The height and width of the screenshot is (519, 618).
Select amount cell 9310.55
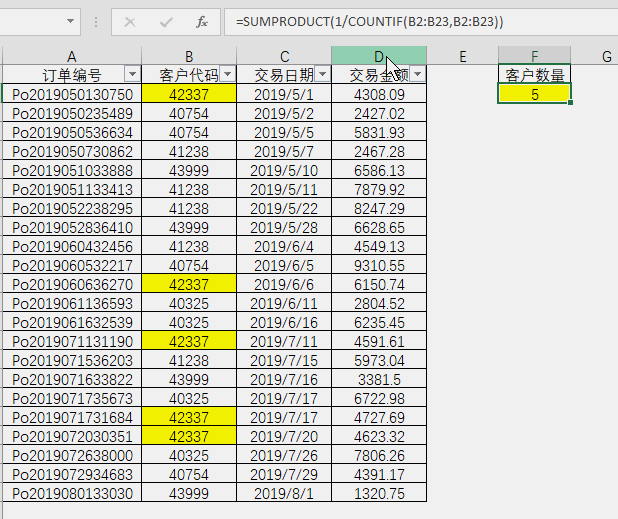(x=379, y=265)
